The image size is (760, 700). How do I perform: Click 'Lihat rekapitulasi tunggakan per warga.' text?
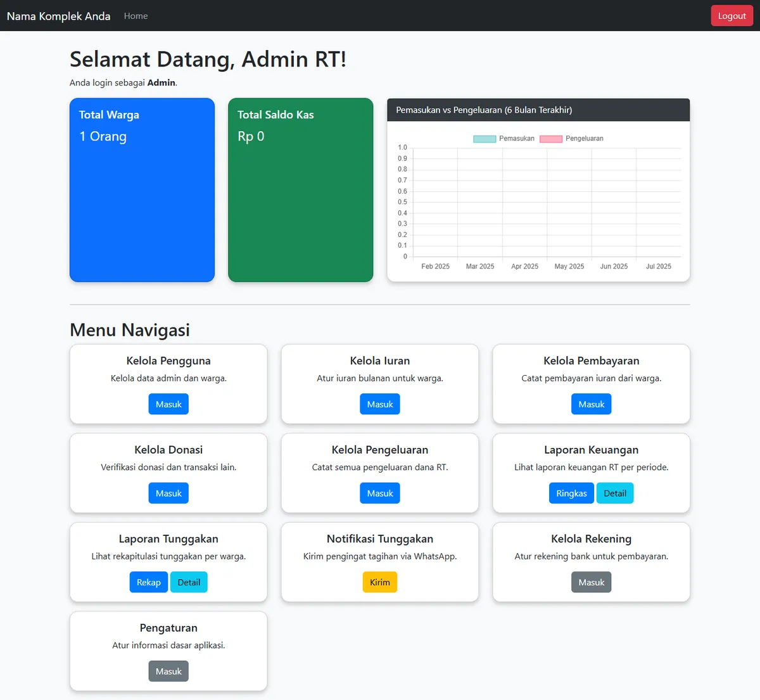168,556
